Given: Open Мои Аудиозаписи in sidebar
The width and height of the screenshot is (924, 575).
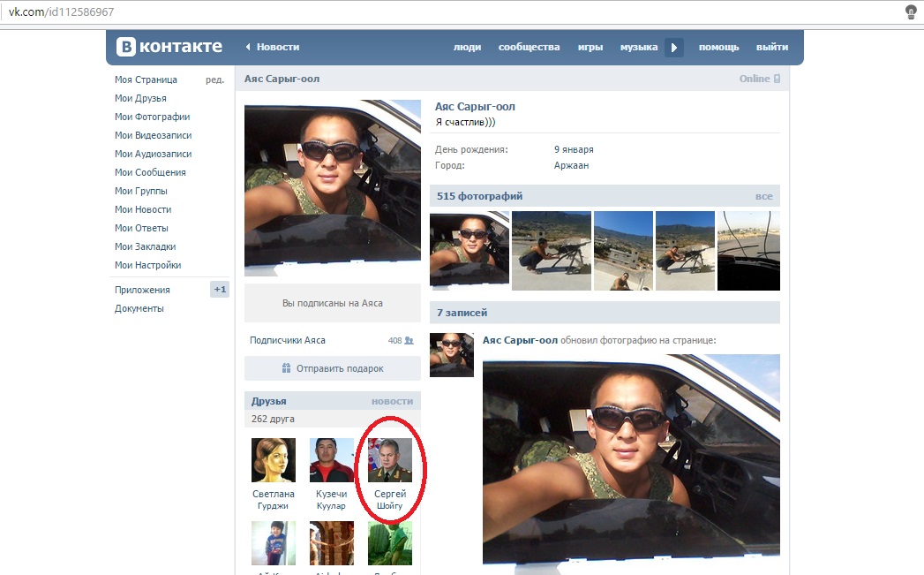Looking at the screenshot, I should pos(154,154).
